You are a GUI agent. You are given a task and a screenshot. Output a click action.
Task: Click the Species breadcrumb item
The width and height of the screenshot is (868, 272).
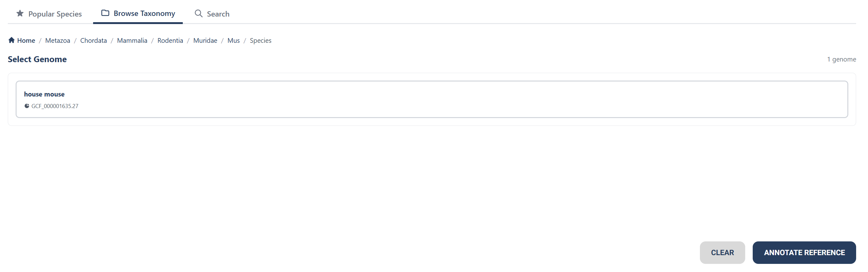[x=261, y=40]
